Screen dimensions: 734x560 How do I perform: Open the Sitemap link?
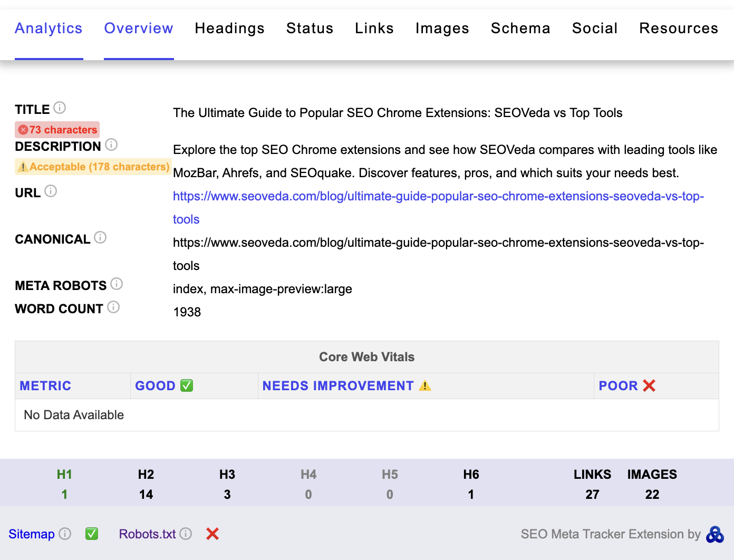click(x=32, y=534)
